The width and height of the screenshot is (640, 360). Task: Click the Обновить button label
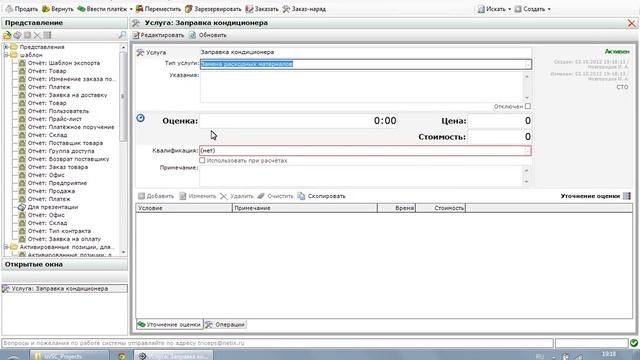(212, 35)
